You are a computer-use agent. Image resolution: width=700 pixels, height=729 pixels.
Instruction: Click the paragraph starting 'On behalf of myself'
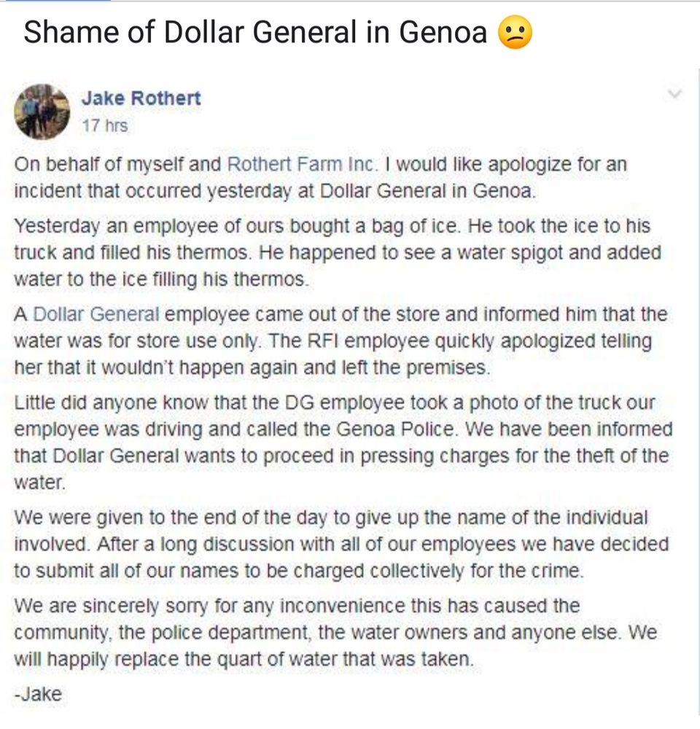coord(321,179)
